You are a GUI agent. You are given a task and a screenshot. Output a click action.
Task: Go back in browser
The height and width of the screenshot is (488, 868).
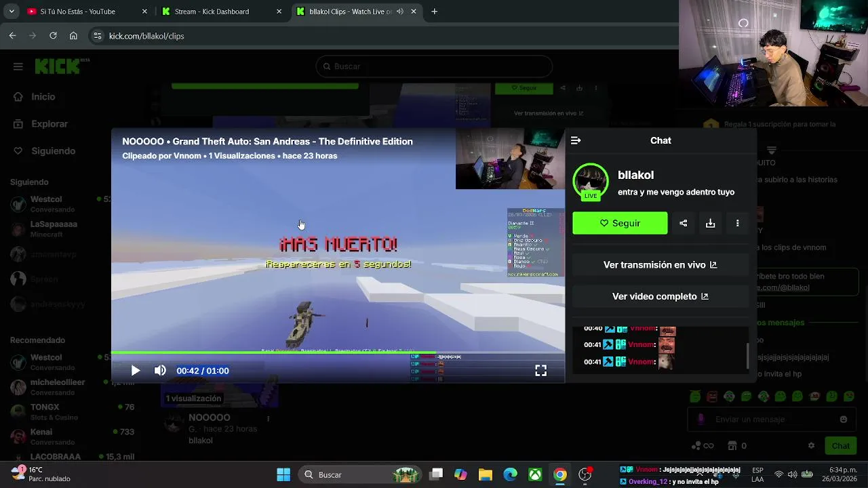12,36
